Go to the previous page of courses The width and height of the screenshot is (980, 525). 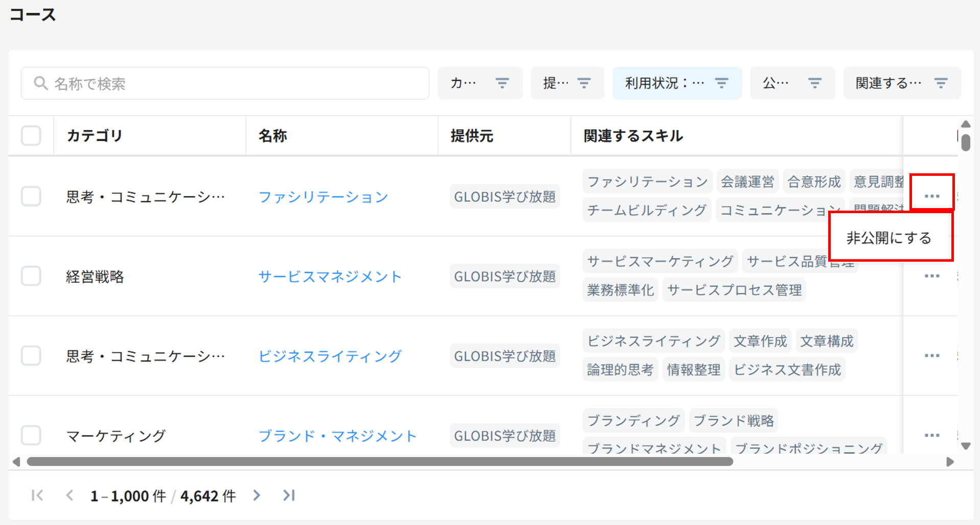(70, 495)
